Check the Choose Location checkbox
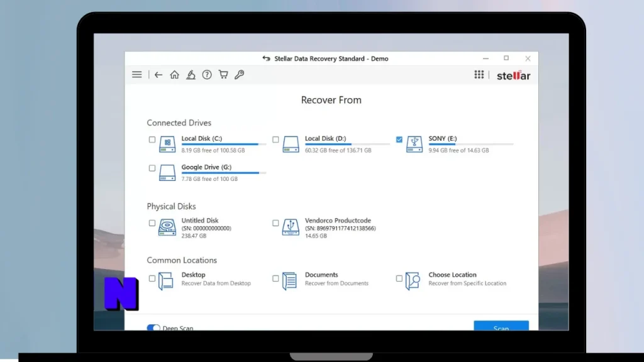The width and height of the screenshot is (644, 362). click(x=399, y=278)
